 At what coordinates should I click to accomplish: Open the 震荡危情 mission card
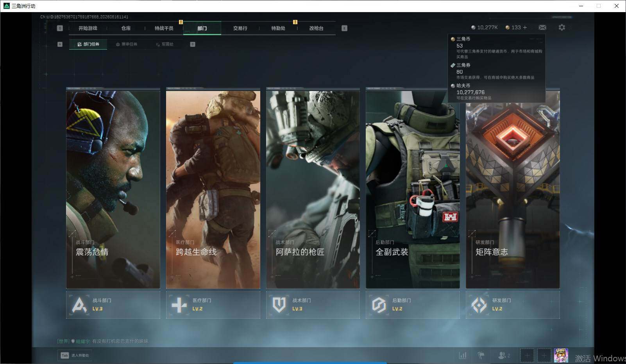click(113, 188)
